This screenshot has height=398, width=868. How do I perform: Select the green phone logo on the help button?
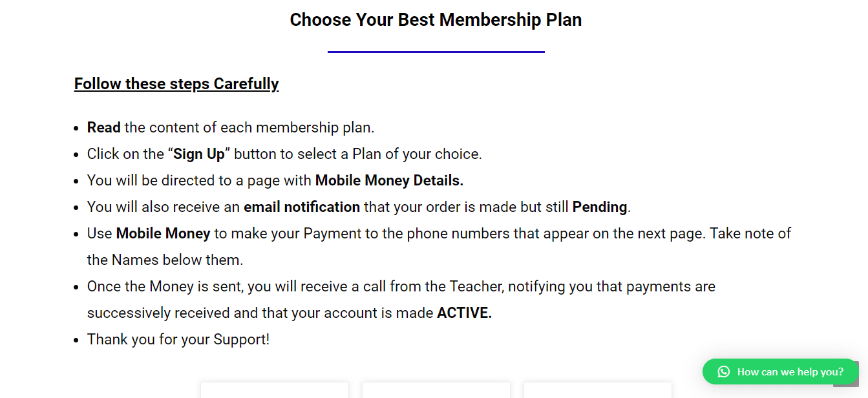click(723, 372)
